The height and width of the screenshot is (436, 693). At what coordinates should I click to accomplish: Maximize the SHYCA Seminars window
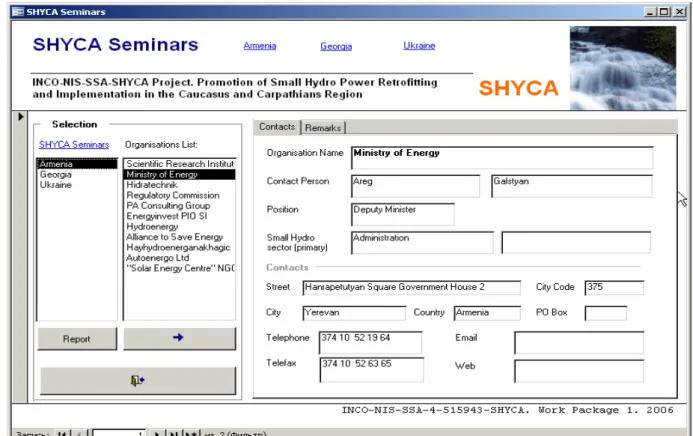664,12
